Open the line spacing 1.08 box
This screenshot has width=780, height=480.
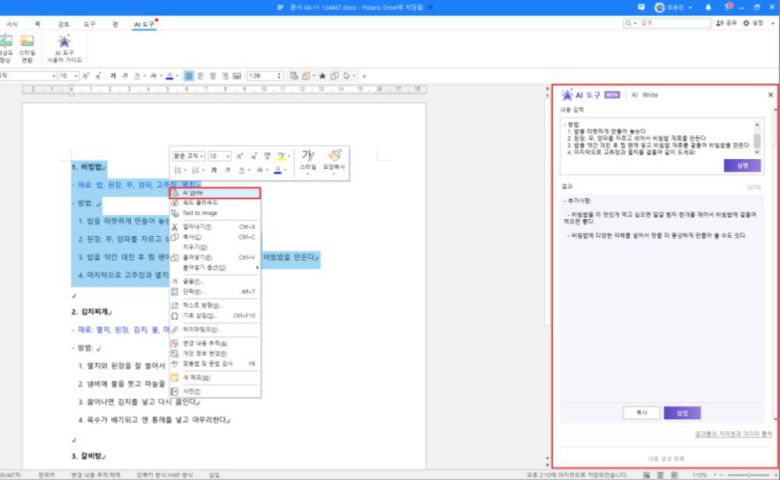coord(265,76)
